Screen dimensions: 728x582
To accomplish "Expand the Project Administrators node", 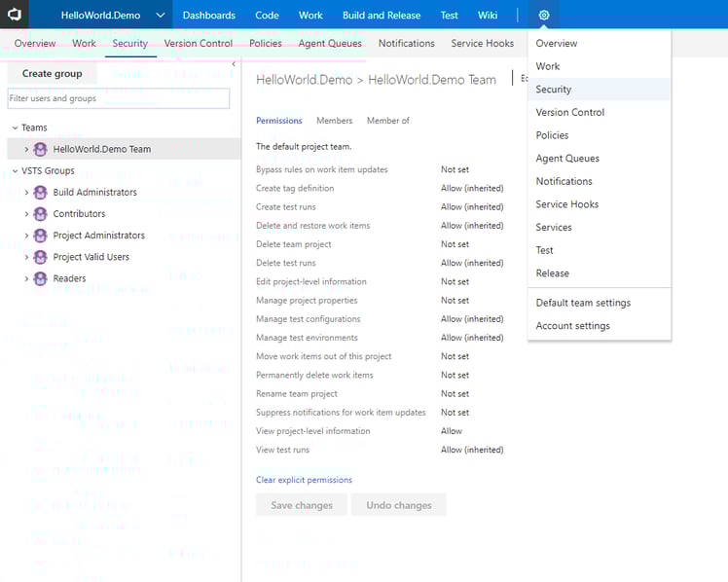I will (26, 236).
